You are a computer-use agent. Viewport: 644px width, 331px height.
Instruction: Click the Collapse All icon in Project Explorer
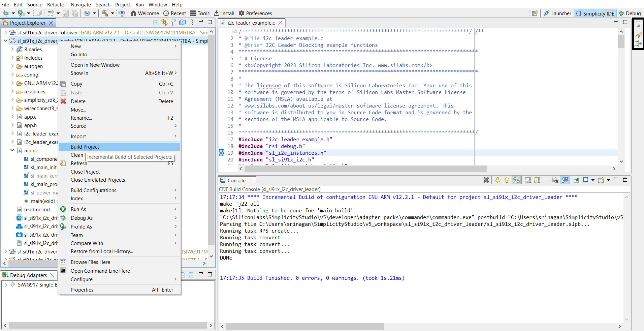click(x=156, y=23)
